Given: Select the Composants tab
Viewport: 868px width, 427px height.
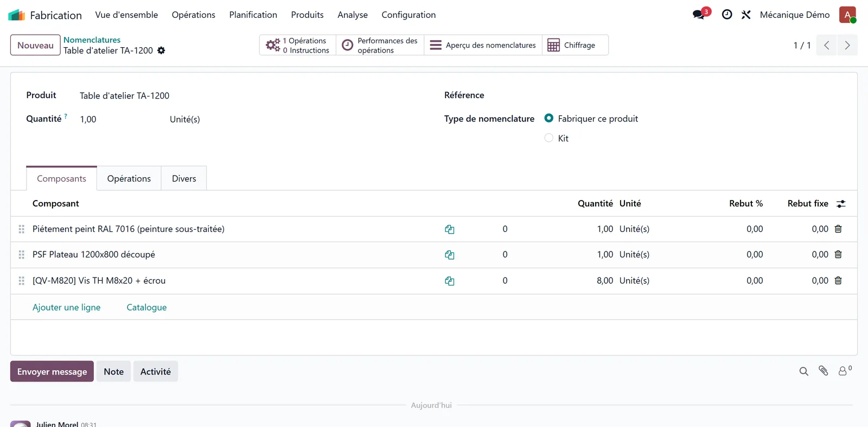Looking at the screenshot, I should [x=61, y=178].
